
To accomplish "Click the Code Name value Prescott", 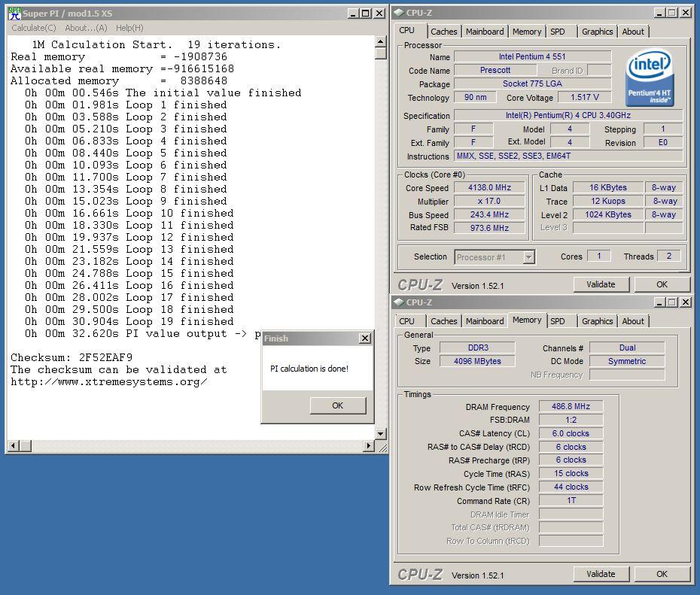I will tap(495, 70).
